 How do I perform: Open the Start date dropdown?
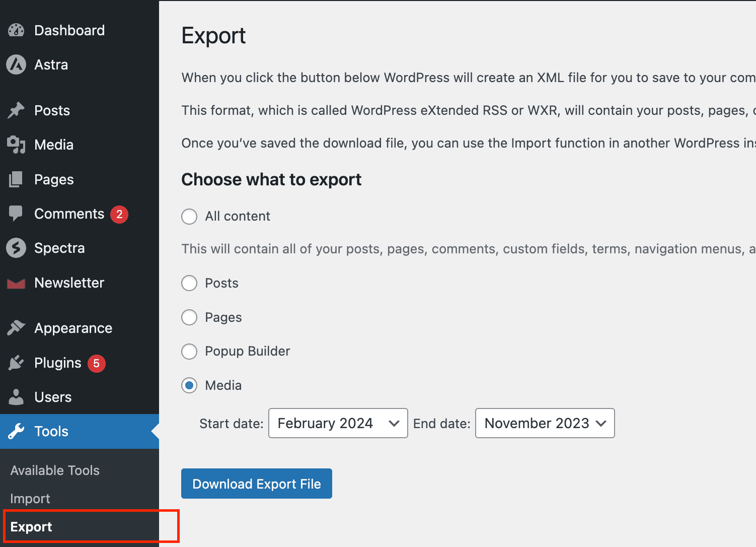coord(338,423)
